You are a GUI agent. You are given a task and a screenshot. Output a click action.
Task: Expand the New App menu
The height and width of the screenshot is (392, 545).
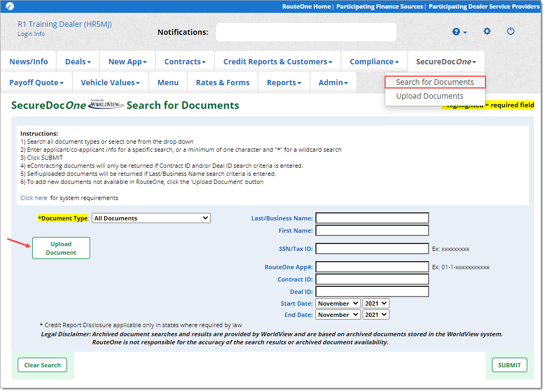(128, 62)
